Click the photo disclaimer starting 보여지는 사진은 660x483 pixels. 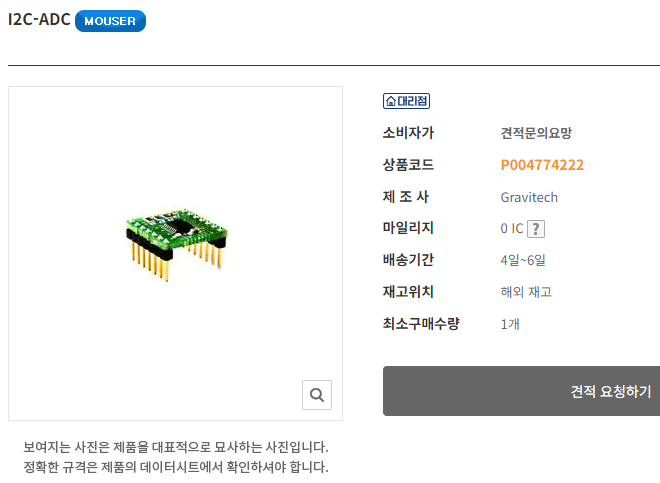tap(176, 447)
